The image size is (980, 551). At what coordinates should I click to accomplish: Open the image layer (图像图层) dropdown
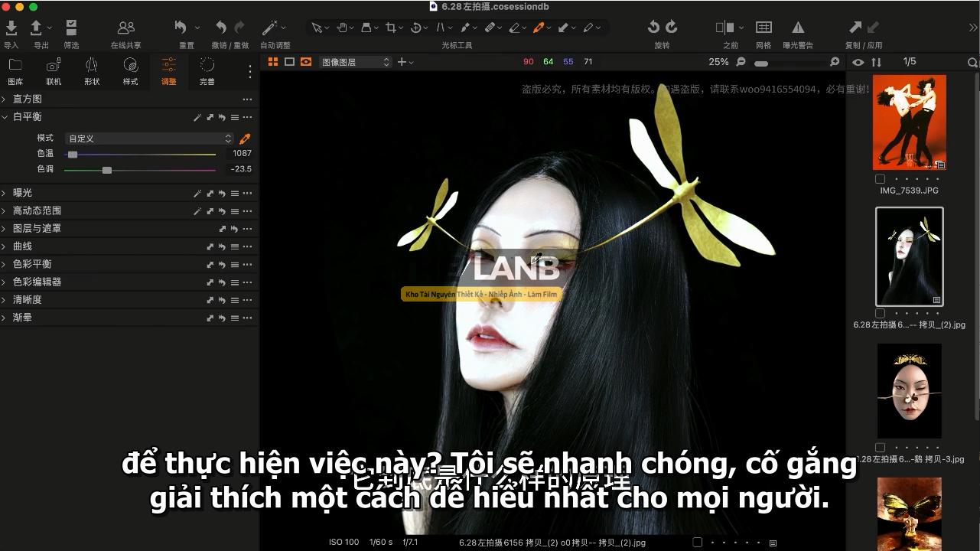[x=355, y=62]
